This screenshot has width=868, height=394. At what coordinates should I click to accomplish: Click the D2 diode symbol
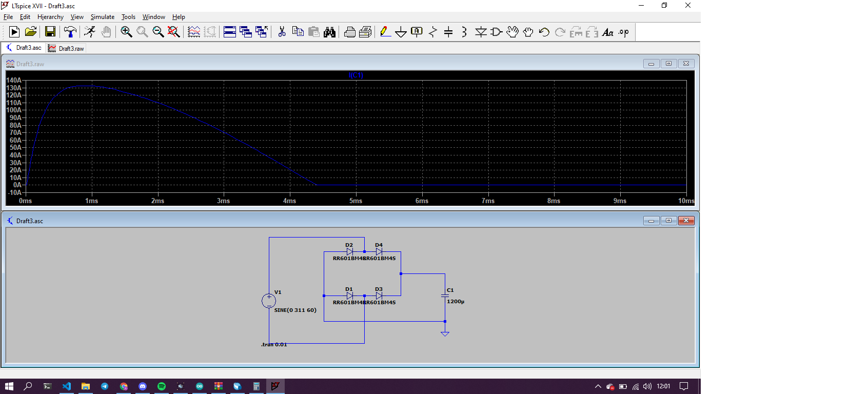350,252
